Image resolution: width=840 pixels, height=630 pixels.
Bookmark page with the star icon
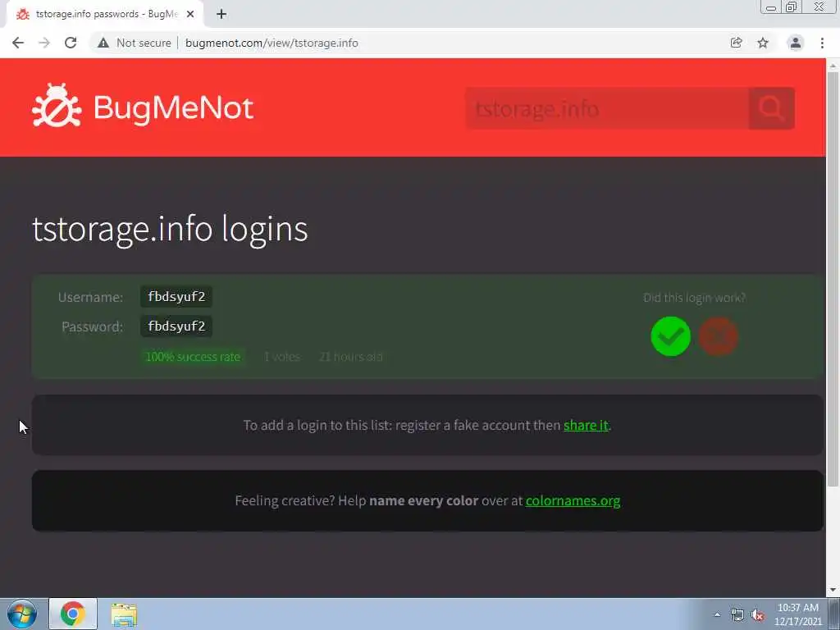coord(763,43)
